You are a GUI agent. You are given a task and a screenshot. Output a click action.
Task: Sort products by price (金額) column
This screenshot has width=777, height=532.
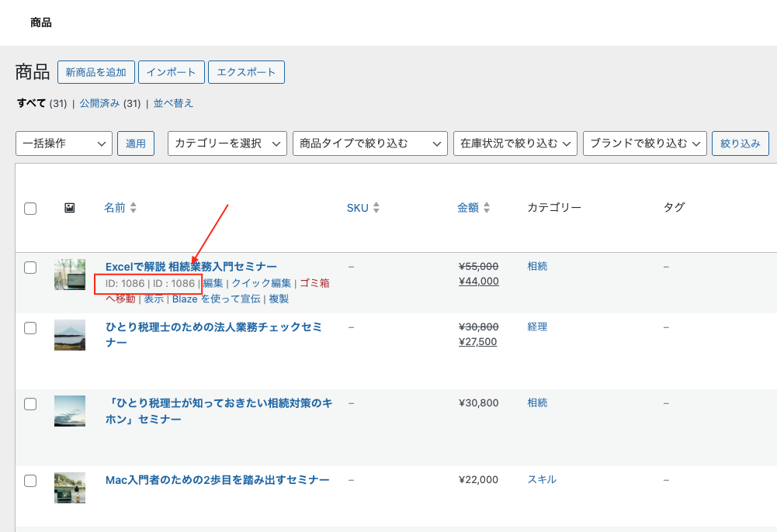tap(468, 208)
